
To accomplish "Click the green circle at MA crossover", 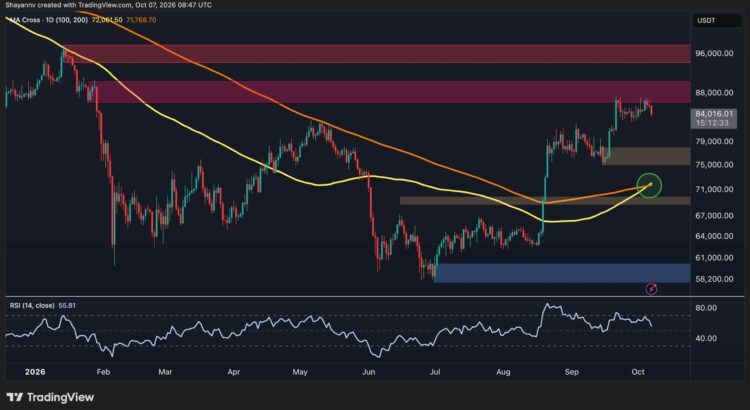I will pos(649,185).
